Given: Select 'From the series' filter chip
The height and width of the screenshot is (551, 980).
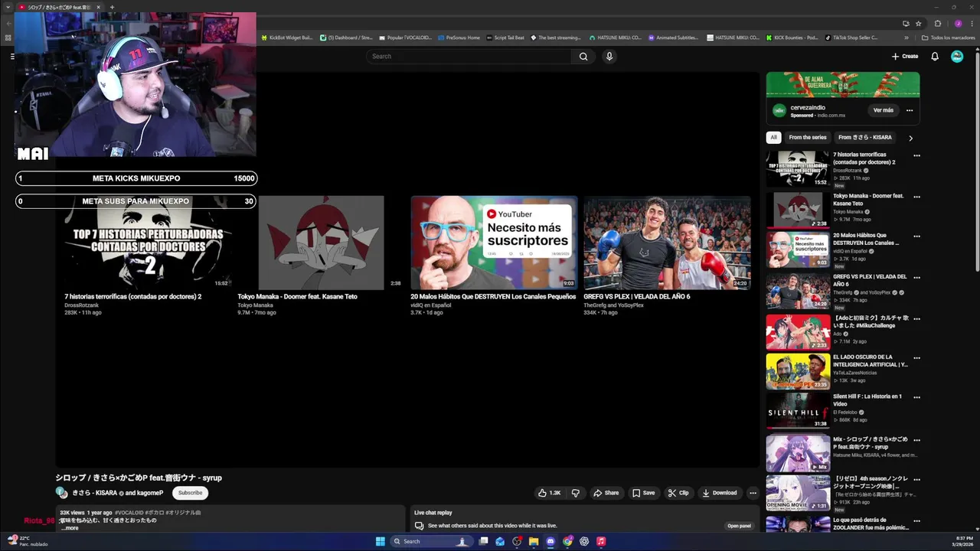Looking at the screenshot, I should (x=808, y=138).
